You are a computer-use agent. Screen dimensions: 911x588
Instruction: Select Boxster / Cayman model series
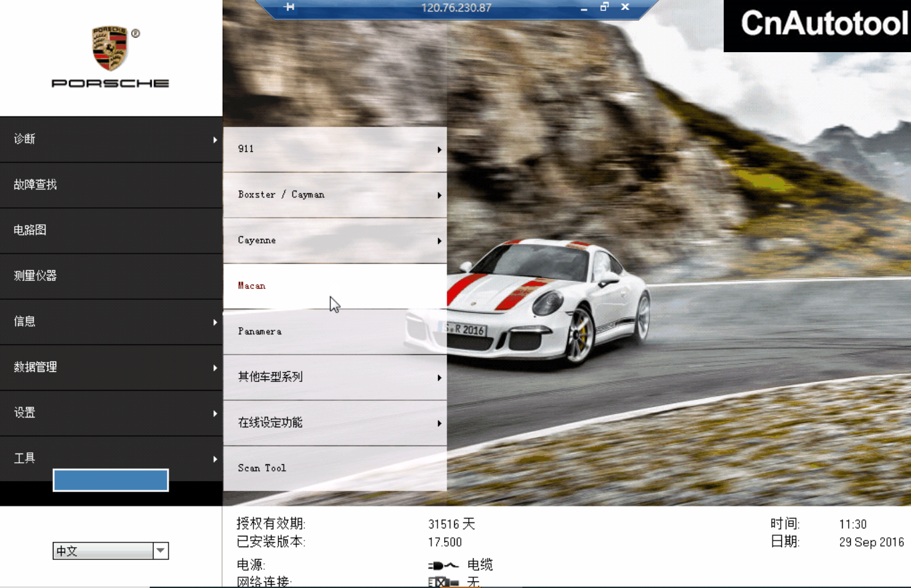coord(334,195)
